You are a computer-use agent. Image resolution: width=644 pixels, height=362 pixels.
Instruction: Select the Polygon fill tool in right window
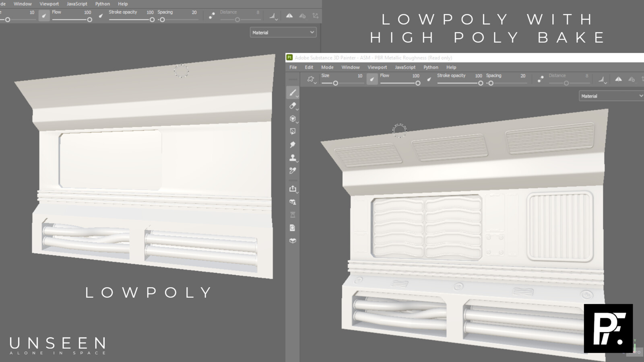tap(293, 132)
